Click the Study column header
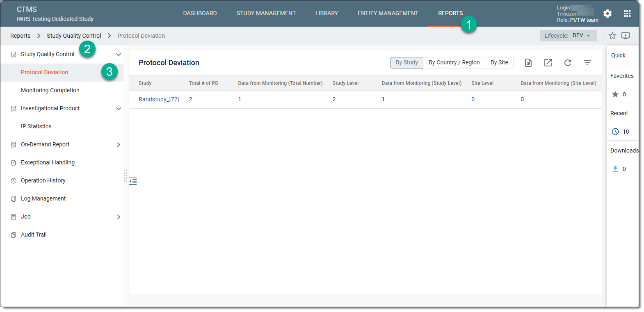Viewport: 644px width, 312px height. [145, 83]
